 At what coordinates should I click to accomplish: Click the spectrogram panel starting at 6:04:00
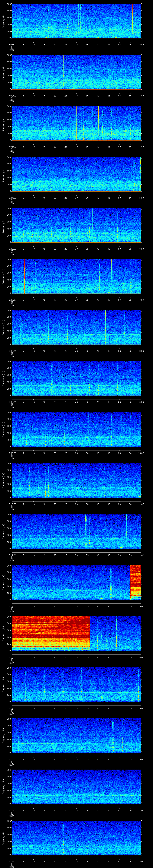point(76,174)
